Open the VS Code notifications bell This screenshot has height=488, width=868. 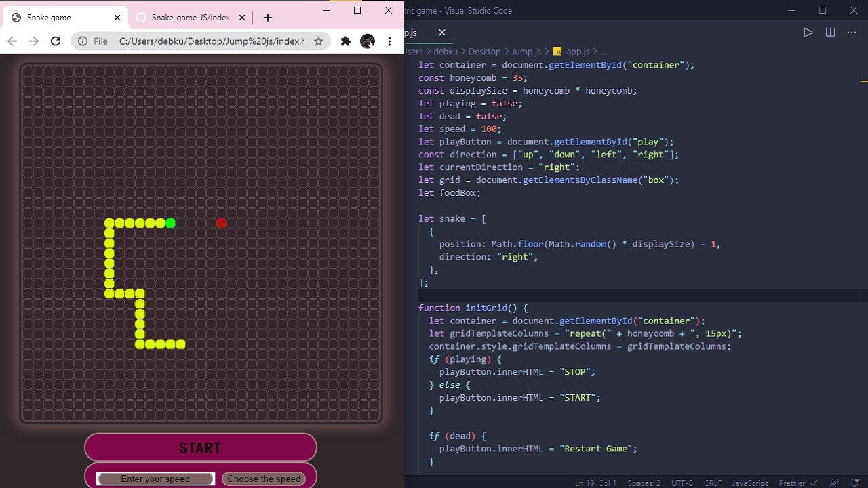click(x=854, y=483)
